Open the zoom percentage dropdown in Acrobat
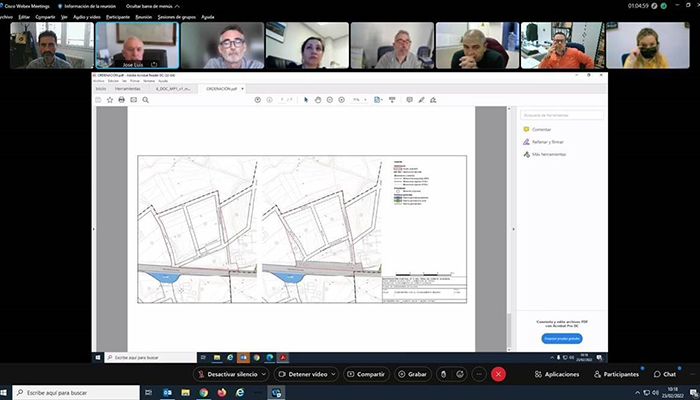The width and height of the screenshot is (700, 400). tap(357, 100)
